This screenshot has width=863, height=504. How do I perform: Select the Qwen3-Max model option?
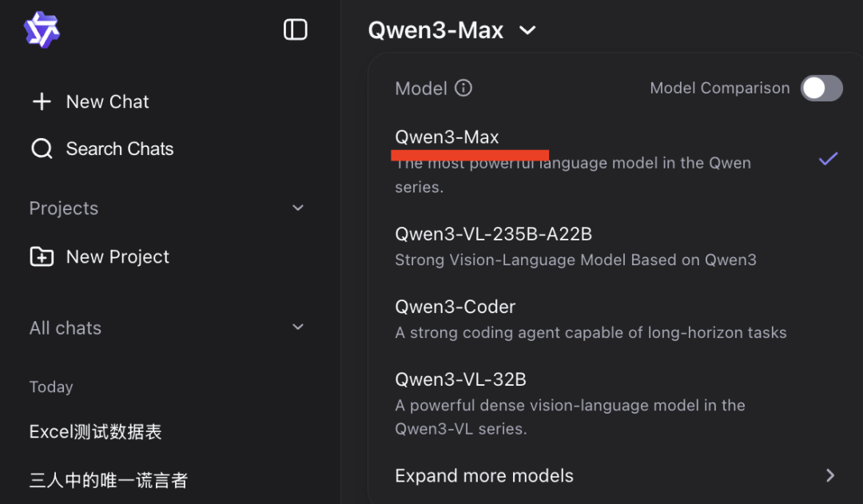pyautogui.click(x=447, y=137)
